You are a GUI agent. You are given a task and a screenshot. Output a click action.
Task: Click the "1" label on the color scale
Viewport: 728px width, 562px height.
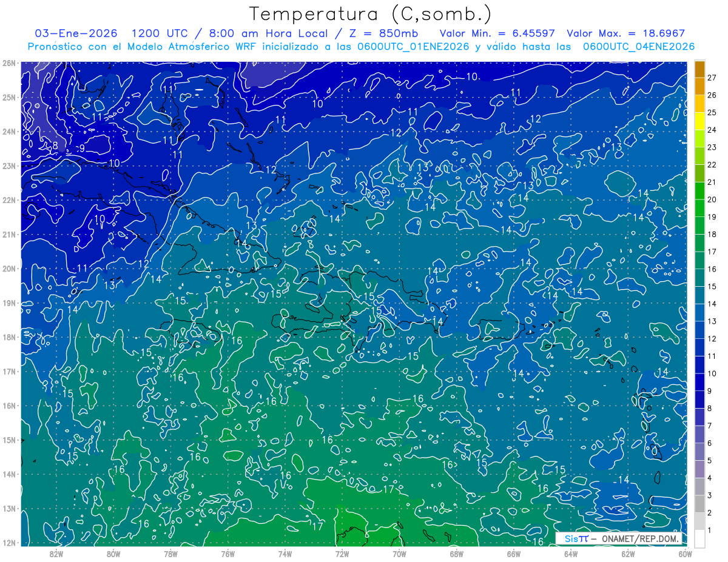tap(710, 530)
